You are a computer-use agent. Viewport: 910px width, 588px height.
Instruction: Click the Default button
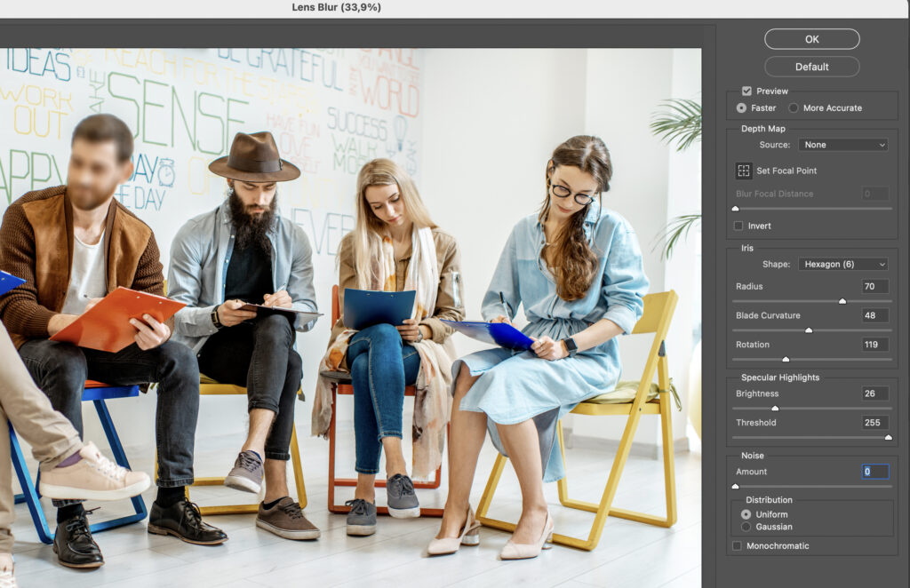[x=811, y=67]
